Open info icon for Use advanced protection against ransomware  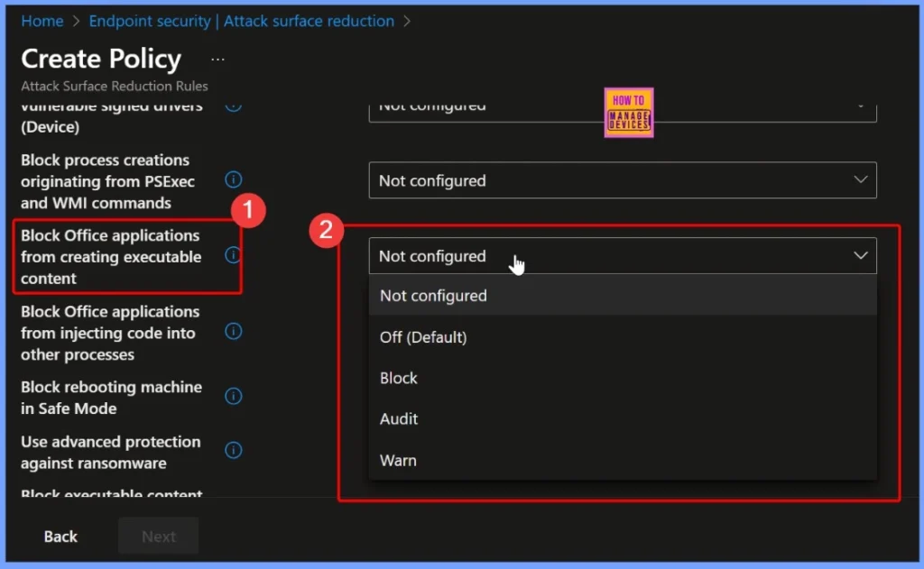234,450
